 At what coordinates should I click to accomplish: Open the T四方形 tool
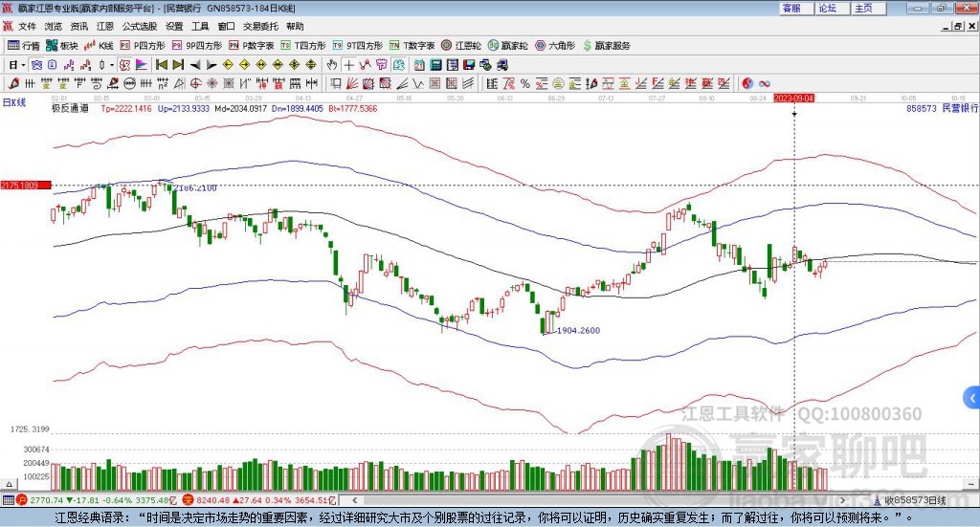click(303, 46)
